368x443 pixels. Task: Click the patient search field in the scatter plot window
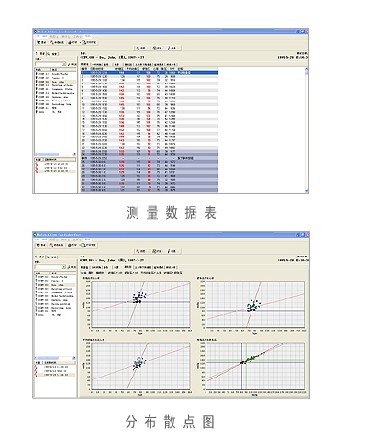click(x=50, y=267)
